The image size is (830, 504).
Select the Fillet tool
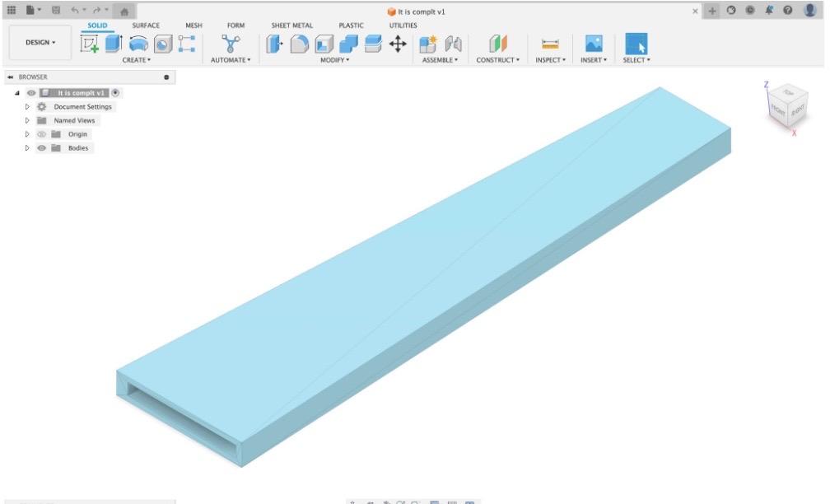[x=299, y=44]
